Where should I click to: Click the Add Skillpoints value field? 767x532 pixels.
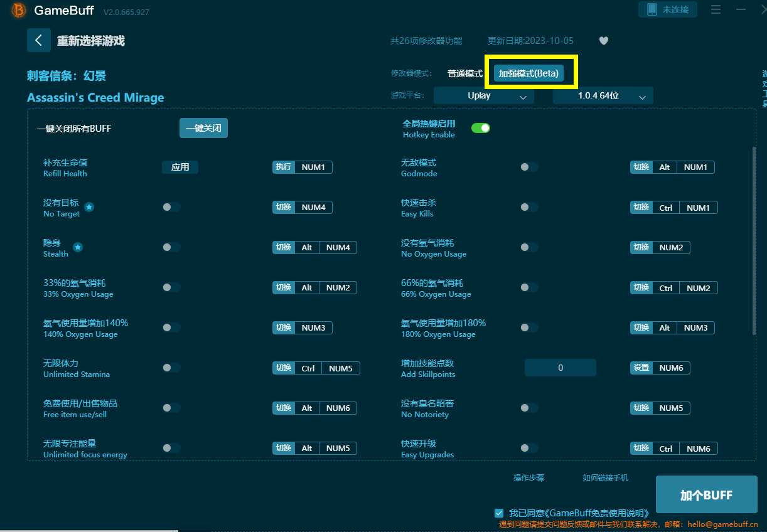point(560,368)
